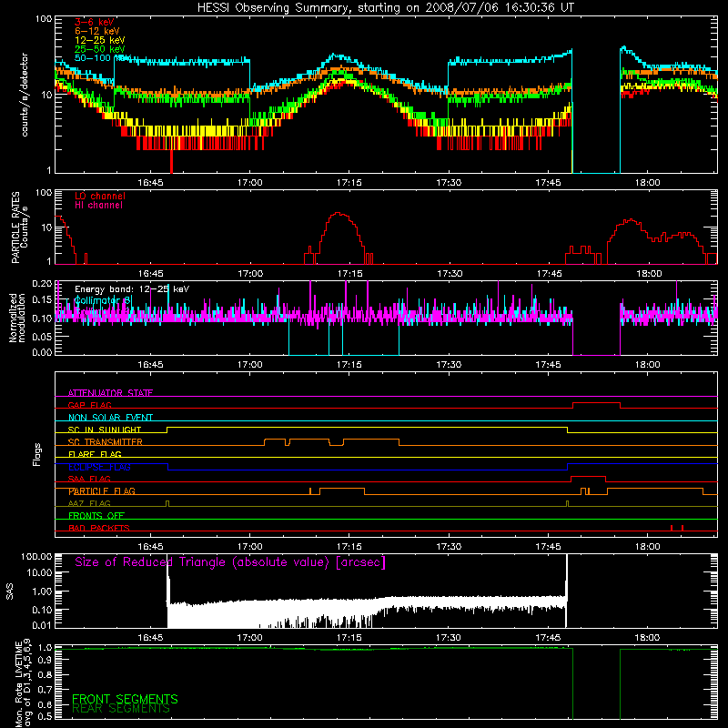Screen dimensions: 728x728
Task: Click 17:15 under the counts/s/detector plot
Action: point(349,183)
